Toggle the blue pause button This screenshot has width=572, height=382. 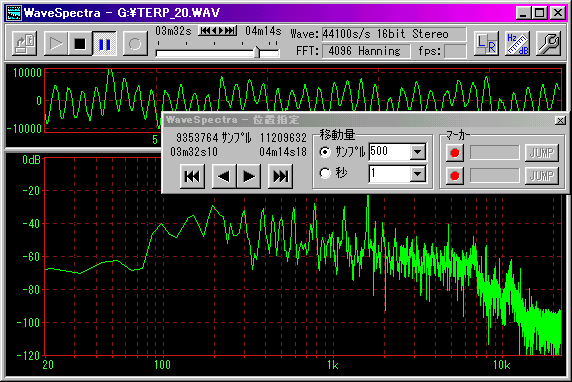104,43
